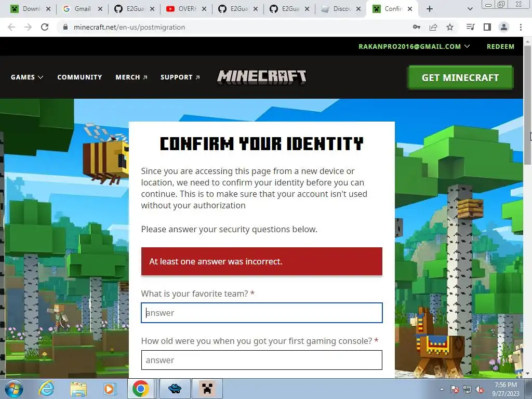Focus the favorite team answer field
The image size is (532, 399).
click(x=262, y=313)
